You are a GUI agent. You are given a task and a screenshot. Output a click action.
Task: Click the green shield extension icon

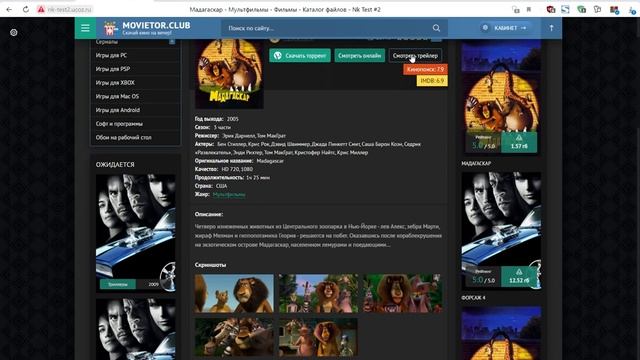pyautogui.click(x=582, y=9)
